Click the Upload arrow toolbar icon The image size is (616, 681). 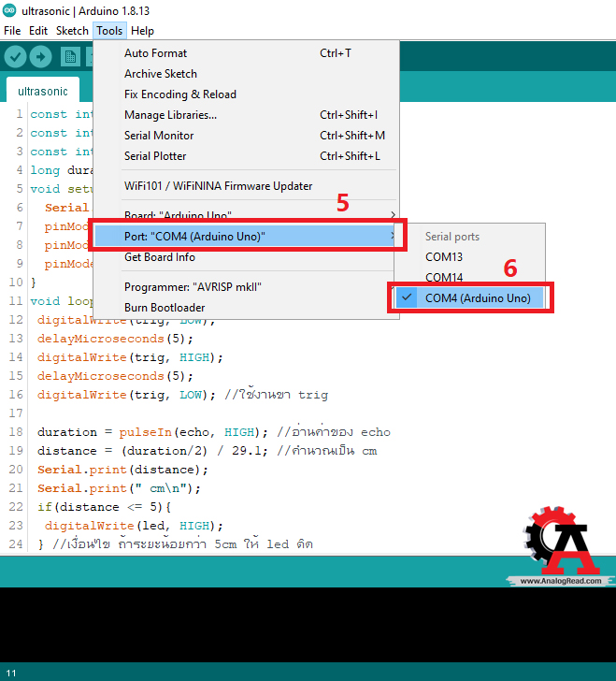40,56
